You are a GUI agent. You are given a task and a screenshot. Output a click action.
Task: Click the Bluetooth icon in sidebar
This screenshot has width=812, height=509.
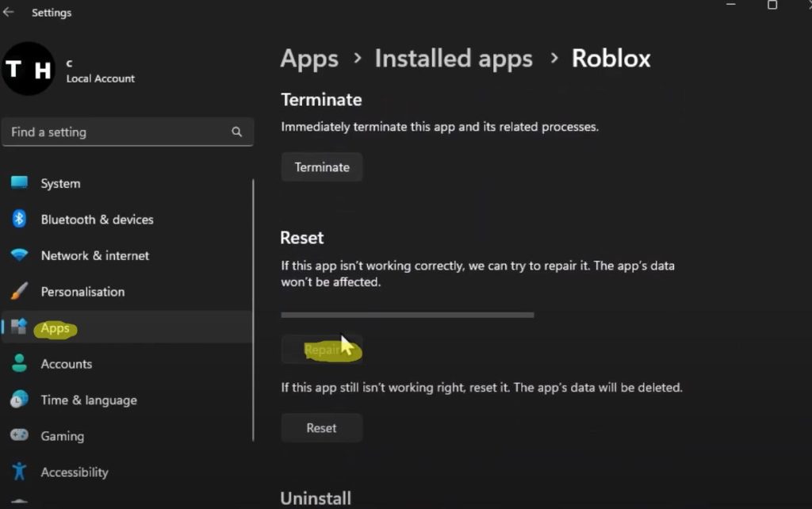tap(19, 219)
